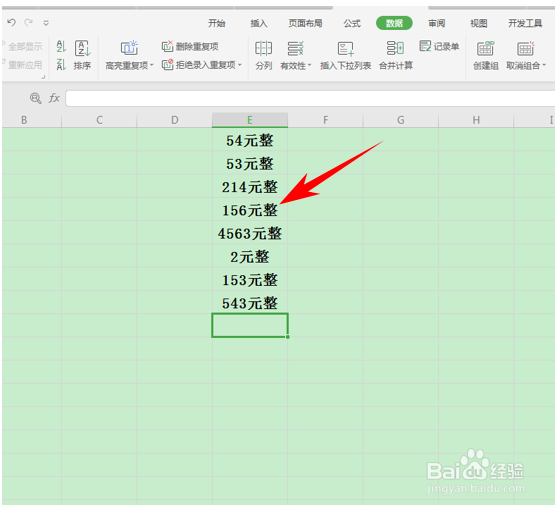Select the cell containing 543元整
The height and width of the screenshot is (508, 556).
coord(250,302)
